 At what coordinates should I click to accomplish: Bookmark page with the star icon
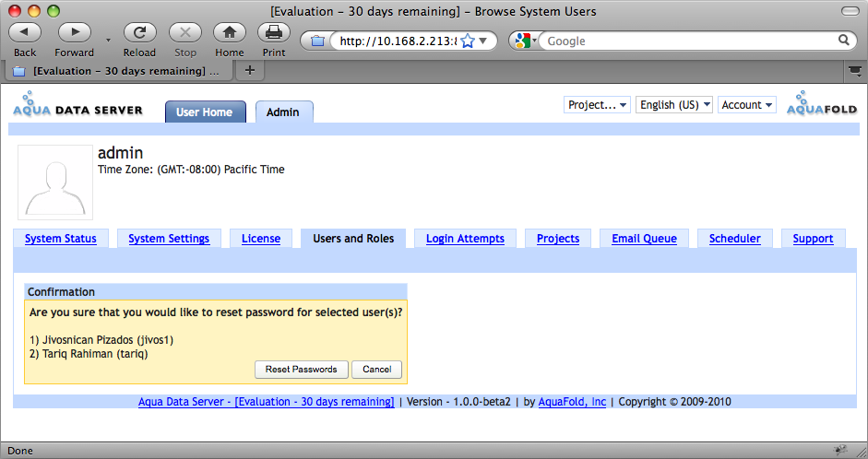point(468,41)
